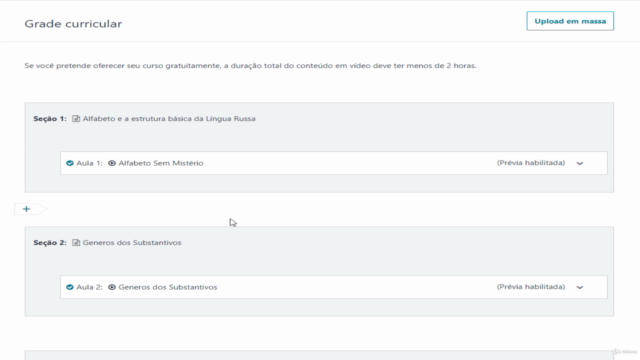
Task: Click document icon beside Seção 1 title
Action: point(76,119)
